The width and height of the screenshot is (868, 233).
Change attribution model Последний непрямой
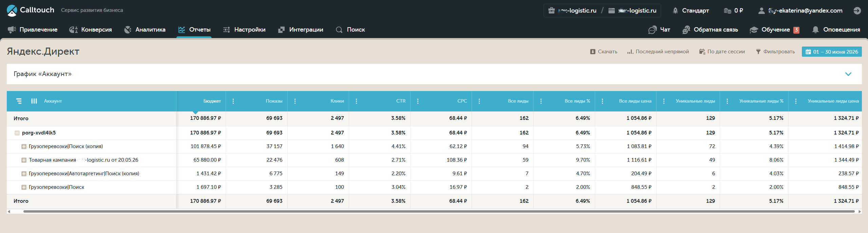(658, 52)
